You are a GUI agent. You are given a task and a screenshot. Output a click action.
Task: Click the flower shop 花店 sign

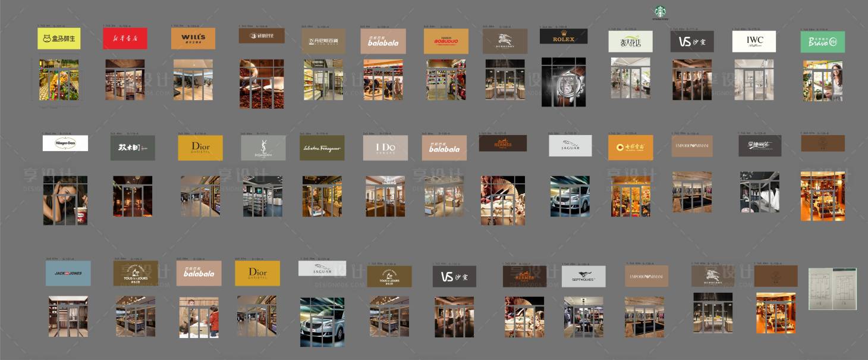click(630, 42)
